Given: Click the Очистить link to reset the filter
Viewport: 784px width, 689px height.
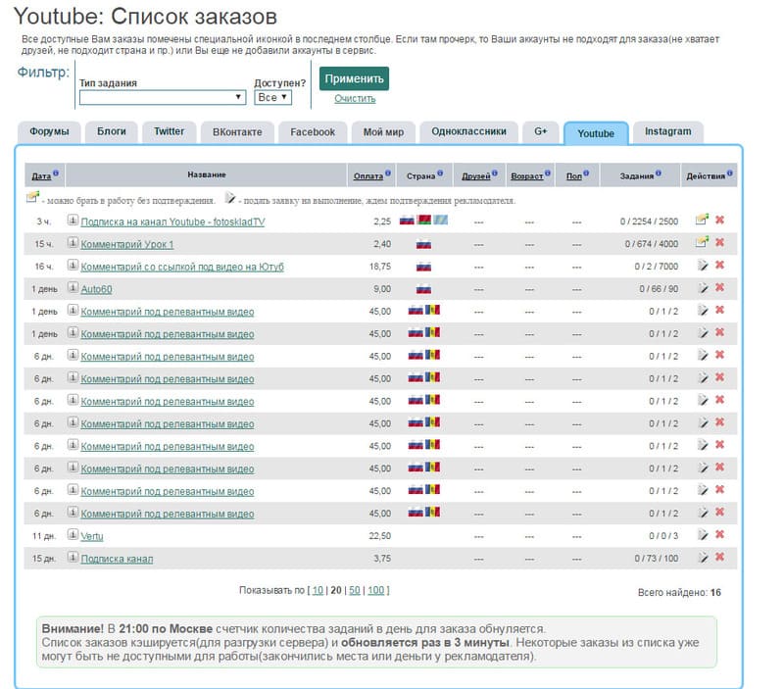Looking at the screenshot, I should [354, 99].
